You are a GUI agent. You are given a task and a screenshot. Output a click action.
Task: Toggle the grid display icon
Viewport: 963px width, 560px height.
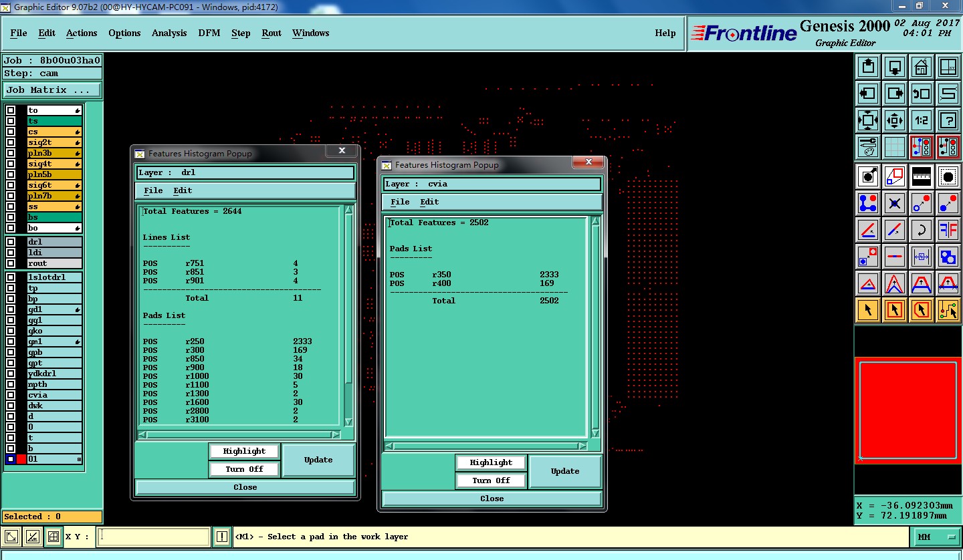[x=894, y=146]
